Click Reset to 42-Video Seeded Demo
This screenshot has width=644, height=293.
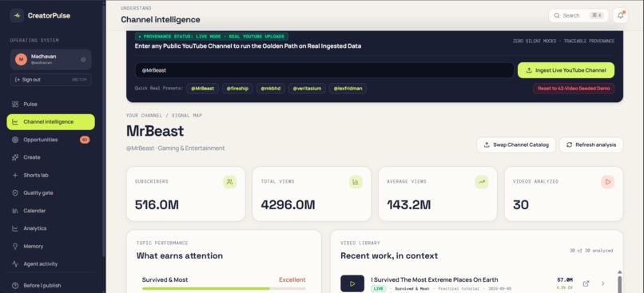[x=574, y=89]
